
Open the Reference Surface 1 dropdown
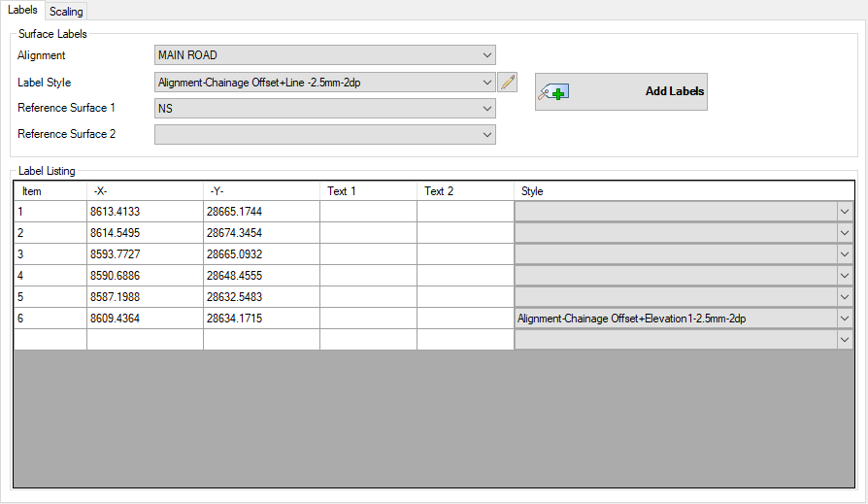click(324, 109)
